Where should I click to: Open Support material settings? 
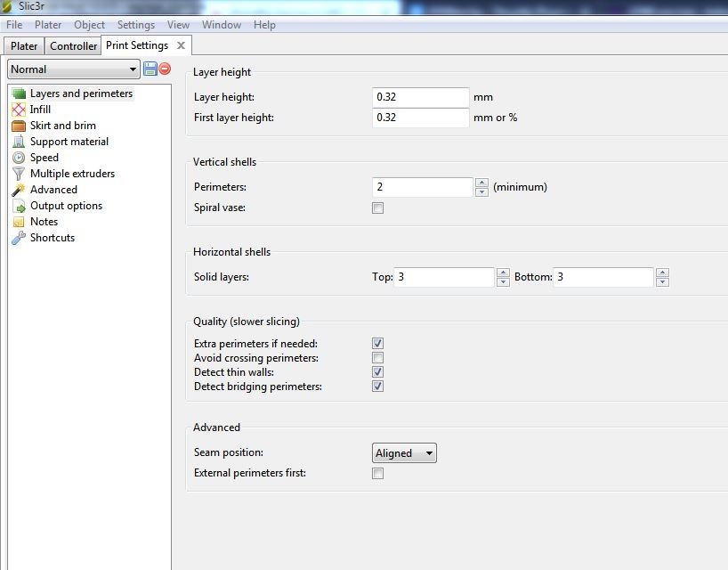(x=69, y=142)
